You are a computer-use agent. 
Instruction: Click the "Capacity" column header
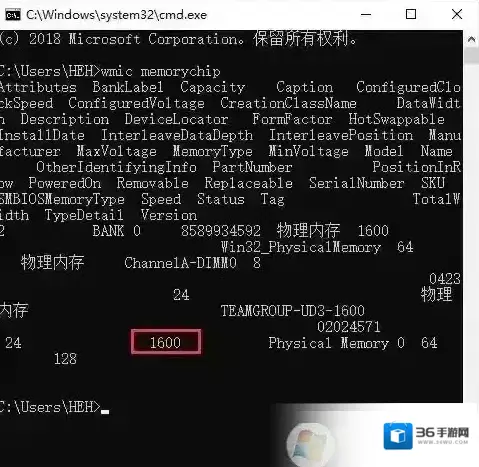[x=213, y=87]
